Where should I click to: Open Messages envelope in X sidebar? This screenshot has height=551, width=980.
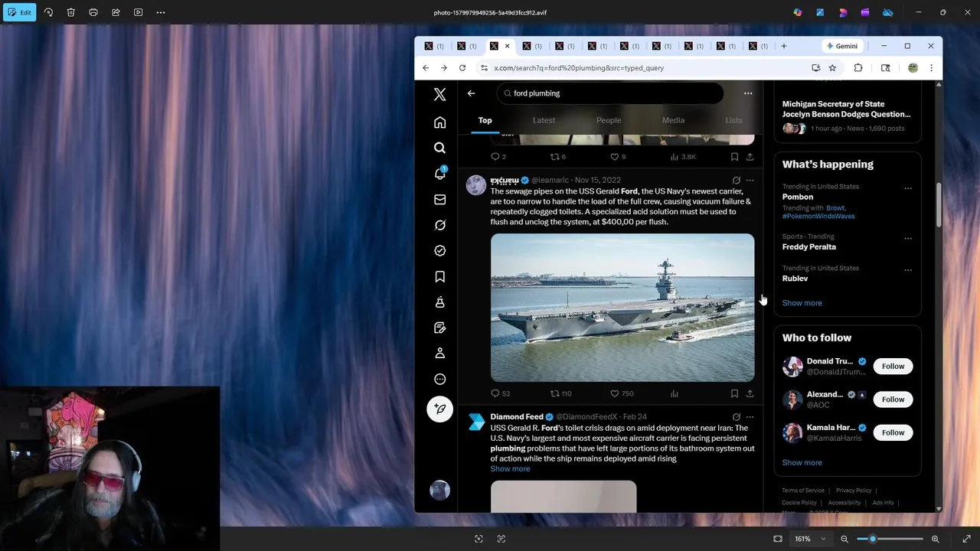point(439,200)
